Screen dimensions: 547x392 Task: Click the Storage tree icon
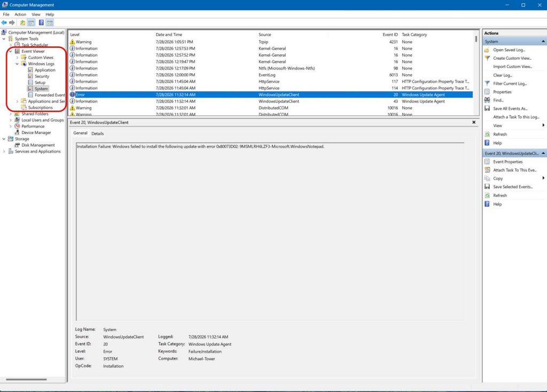point(11,139)
